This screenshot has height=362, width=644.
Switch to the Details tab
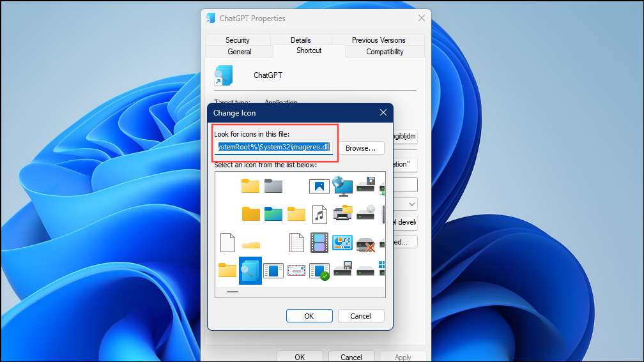[301, 40]
